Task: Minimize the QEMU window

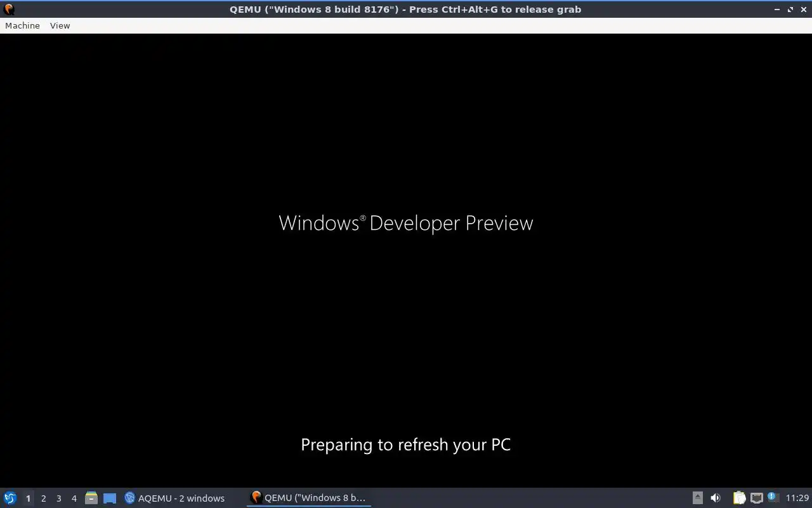Action: pyautogui.click(x=777, y=10)
